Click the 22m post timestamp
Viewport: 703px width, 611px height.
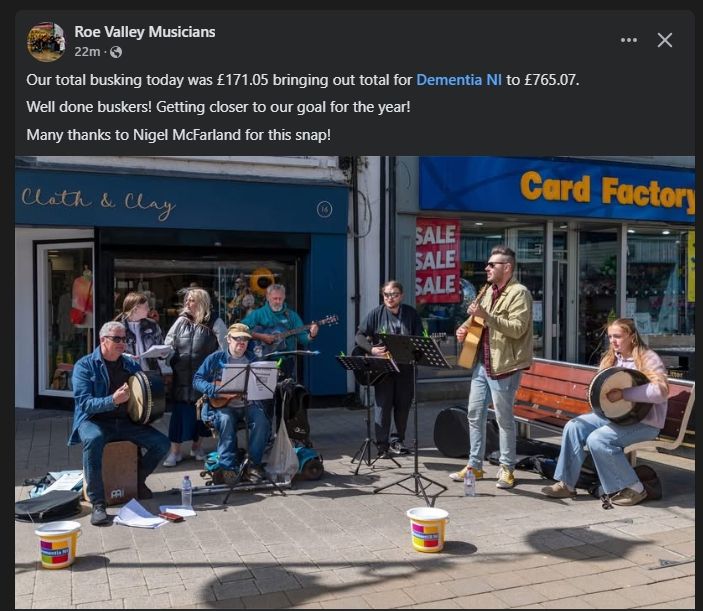(87, 52)
